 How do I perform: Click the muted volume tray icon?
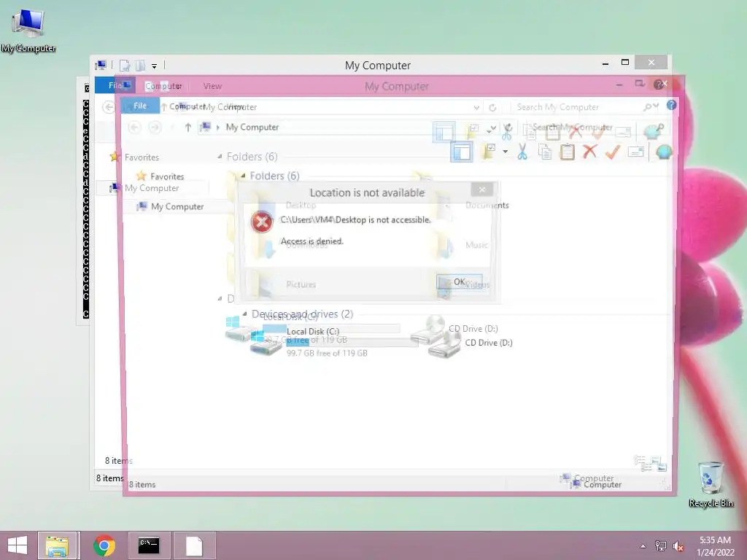click(678, 546)
